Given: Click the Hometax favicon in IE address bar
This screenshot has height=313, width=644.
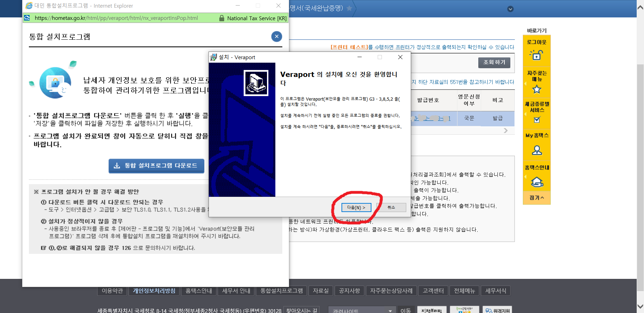Looking at the screenshot, I should (x=27, y=18).
